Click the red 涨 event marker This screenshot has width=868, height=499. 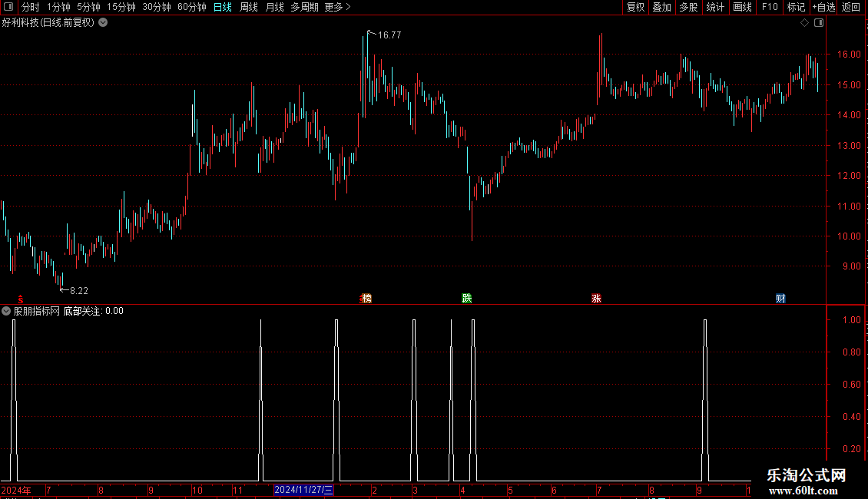point(596,298)
